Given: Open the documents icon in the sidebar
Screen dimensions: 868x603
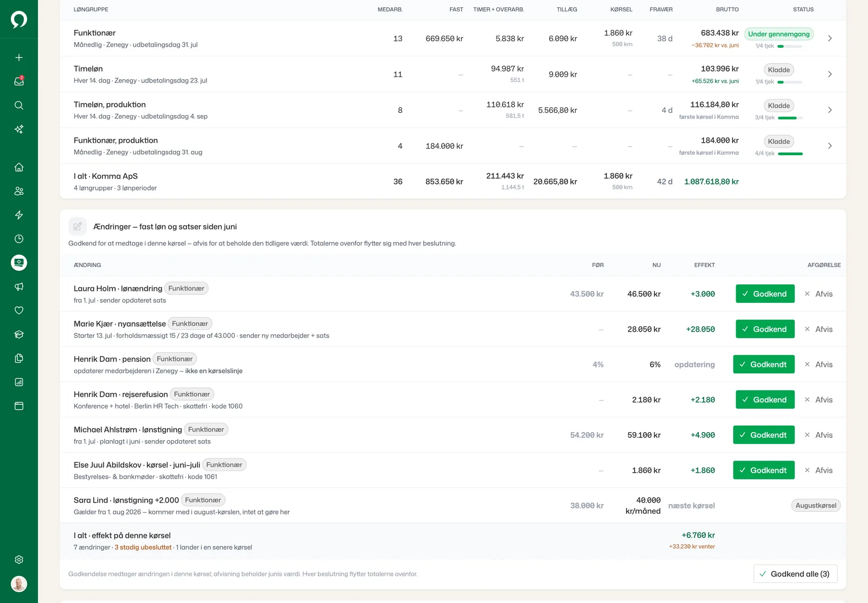Looking at the screenshot, I should pos(19,358).
